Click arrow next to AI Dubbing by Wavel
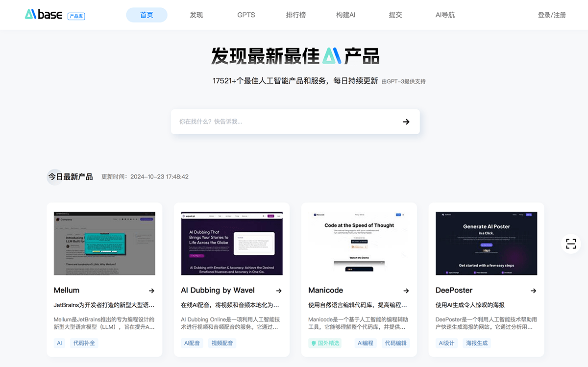588x367 pixels. (279, 291)
